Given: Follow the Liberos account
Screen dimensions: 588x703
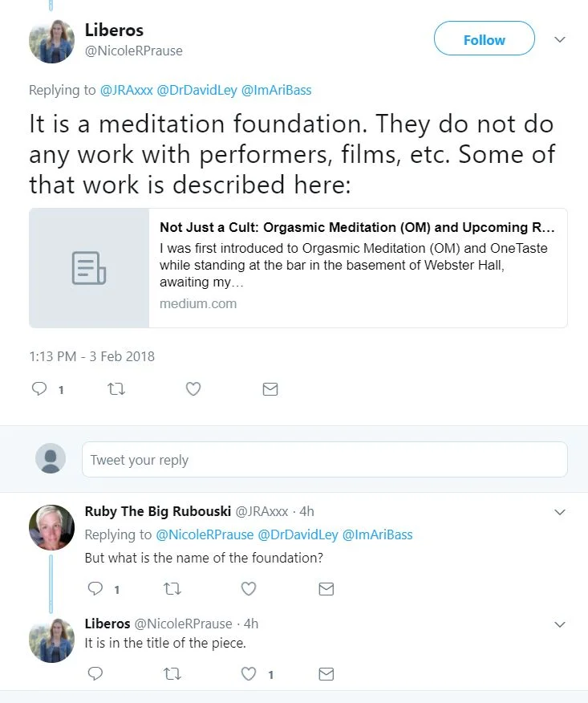Looking at the screenshot, I should 484,39.
